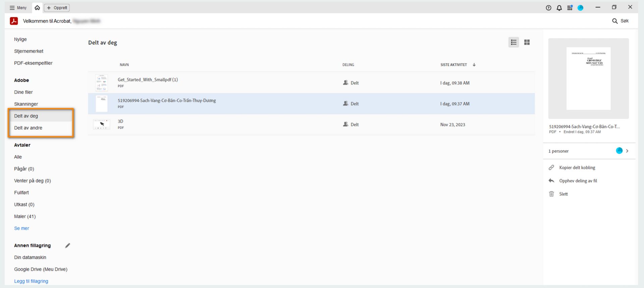Click Kopier delt kobling text
The height and width of the screenshot is (288, 644).
[577, 167]
